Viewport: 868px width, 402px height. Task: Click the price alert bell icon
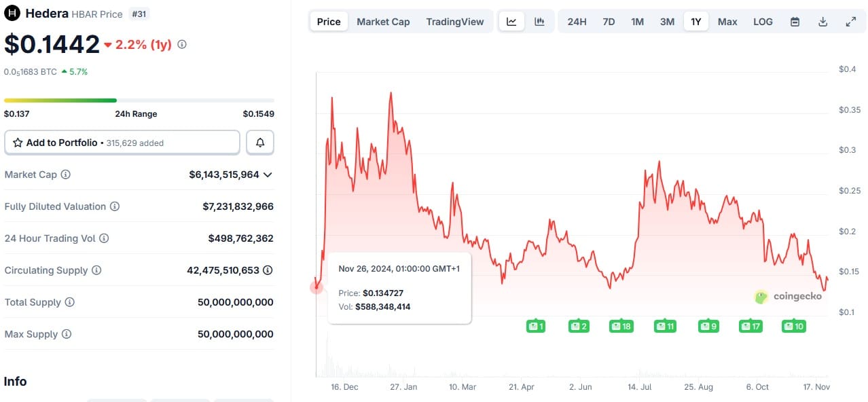pos(260,143)
